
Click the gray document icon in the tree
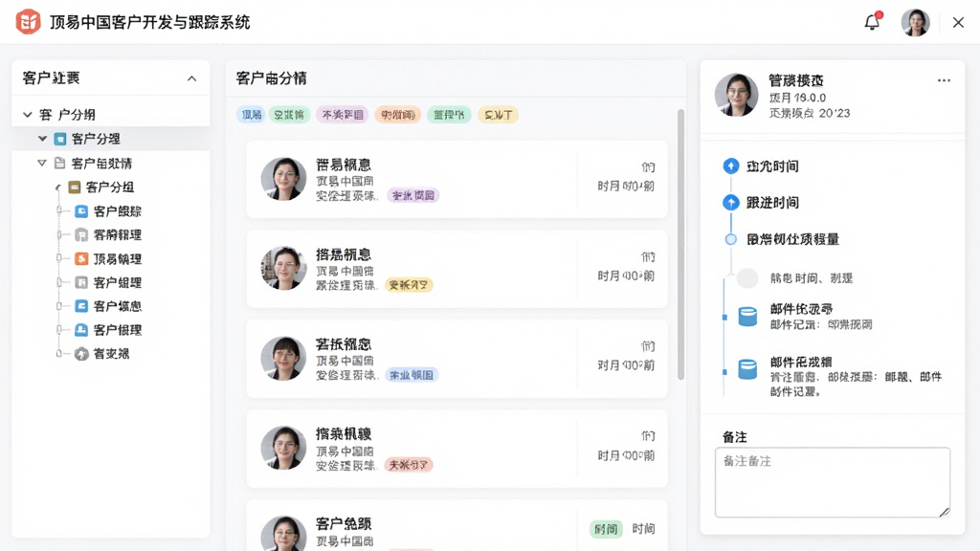coord(60,163)
